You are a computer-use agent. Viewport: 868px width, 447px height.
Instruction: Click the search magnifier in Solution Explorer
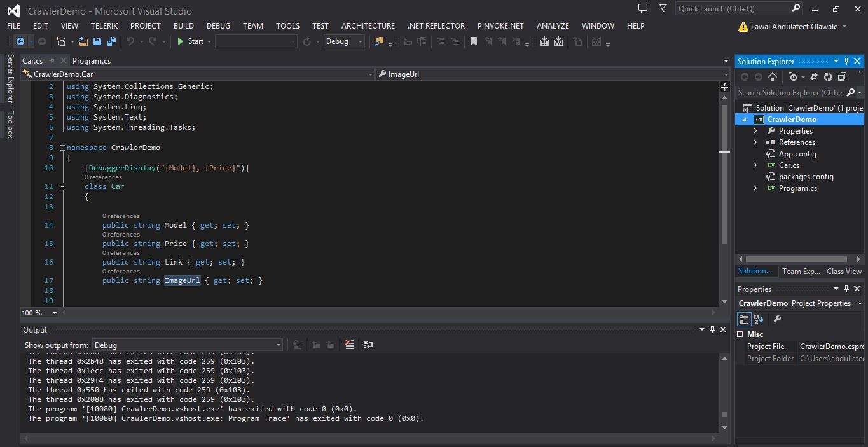(x=851, y=93)
